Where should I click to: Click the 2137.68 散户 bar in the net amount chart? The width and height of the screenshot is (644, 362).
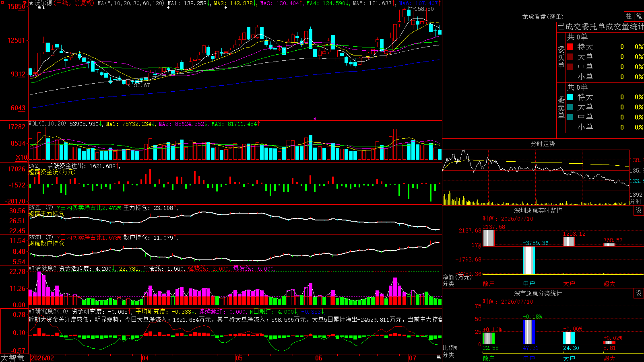point(489,238)
